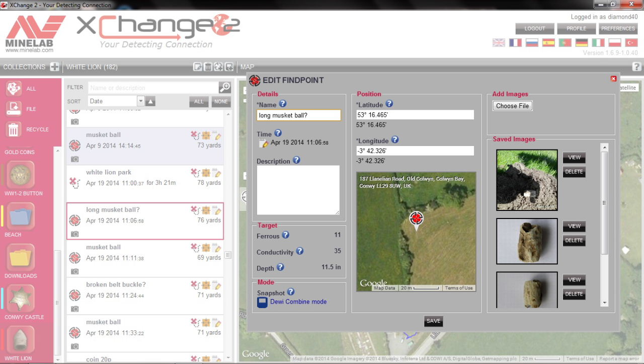Image resolution: width=644 pixels, height=364 pixels.
Task: Click the Name field containing long musket ball?
Action: click(x=299, y=115)
